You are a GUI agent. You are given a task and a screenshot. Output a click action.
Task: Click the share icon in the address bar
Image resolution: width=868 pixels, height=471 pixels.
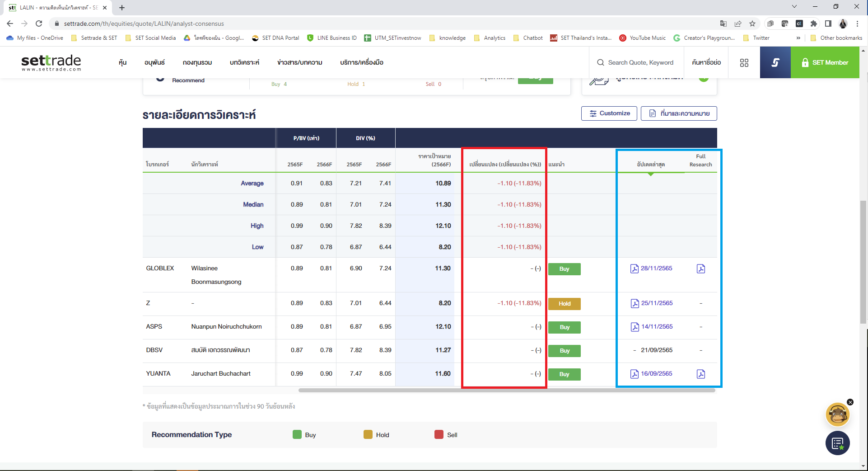pos(738,24)
